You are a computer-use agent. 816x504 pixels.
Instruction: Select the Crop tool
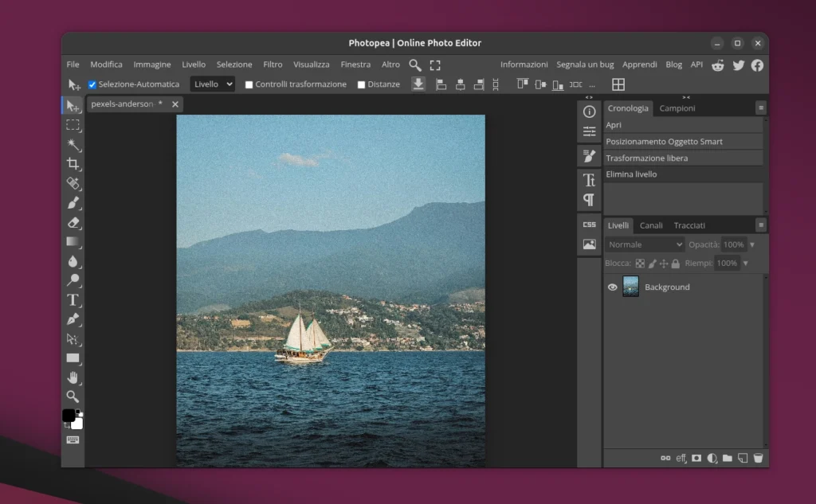pos(73,164)
